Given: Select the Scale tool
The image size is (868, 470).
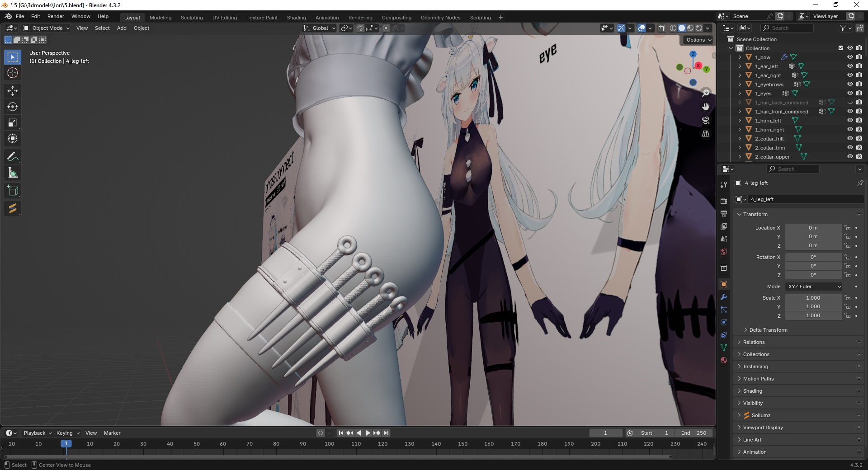Looking at the screenshot, I should coord(13,123).
